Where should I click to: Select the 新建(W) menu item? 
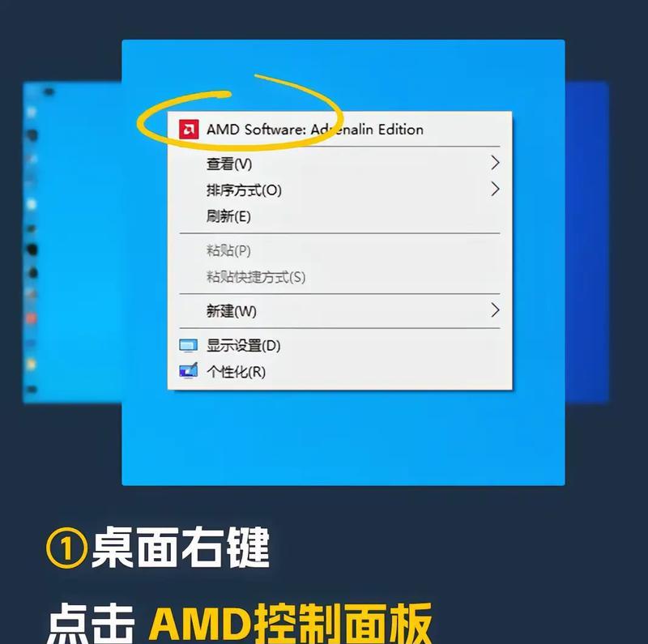pos(339,311)
